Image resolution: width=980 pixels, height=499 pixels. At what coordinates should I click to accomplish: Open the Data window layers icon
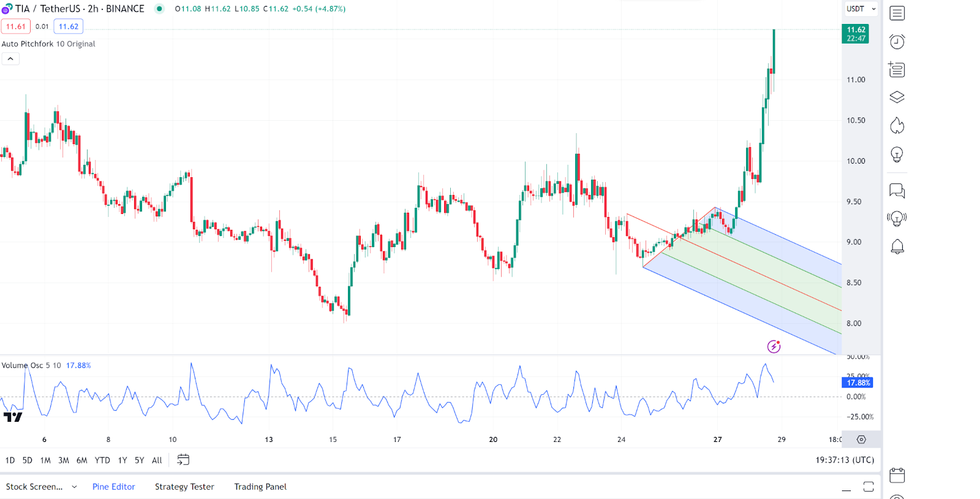coord(897,97)
